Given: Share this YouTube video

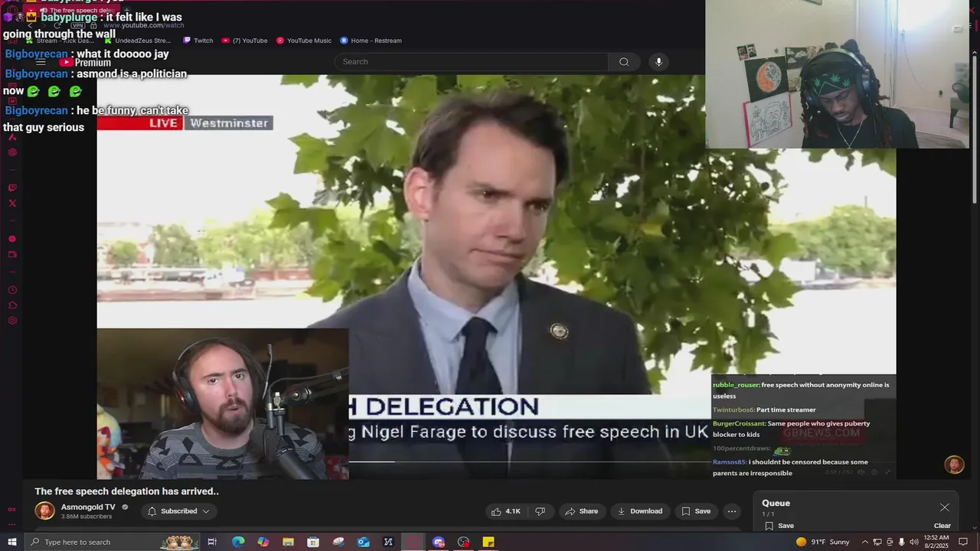Looking at the screenshot, I should click(581, 511).
